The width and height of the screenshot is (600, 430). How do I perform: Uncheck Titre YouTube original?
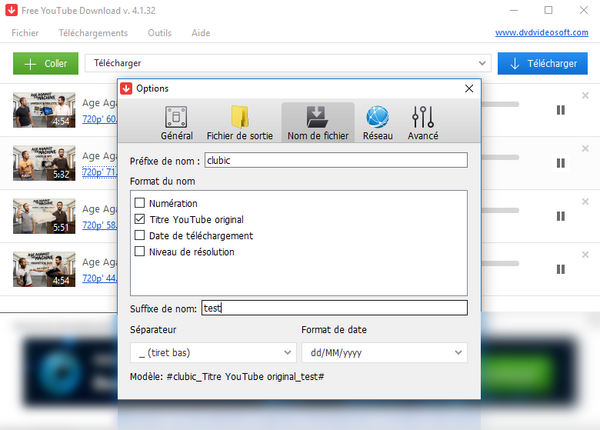pos(140,219)
